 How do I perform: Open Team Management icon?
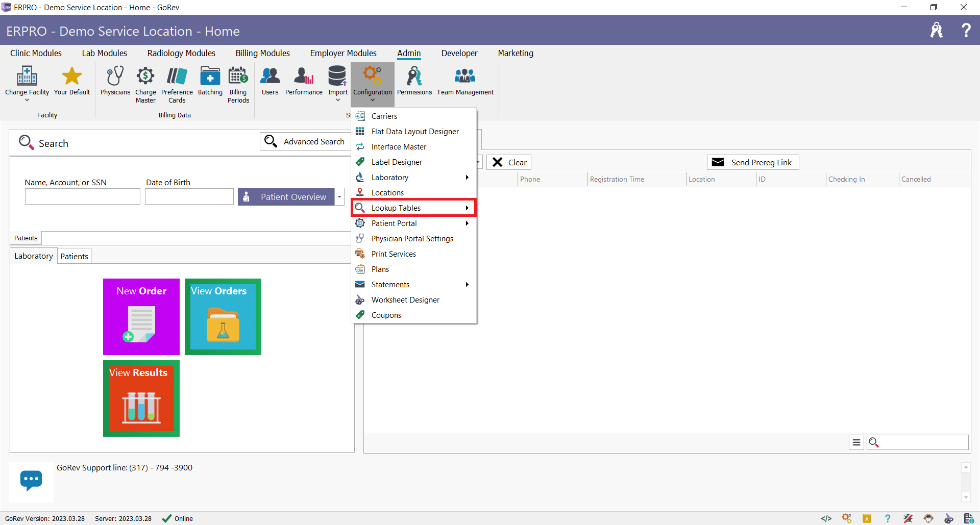(x=465, y=77)
